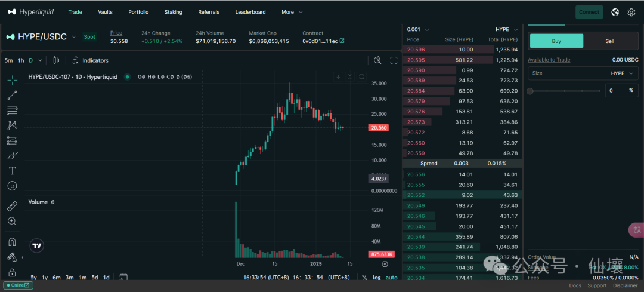The image size is (644, 292).
Task: Select the Buy side
Action: pos(556,41)
